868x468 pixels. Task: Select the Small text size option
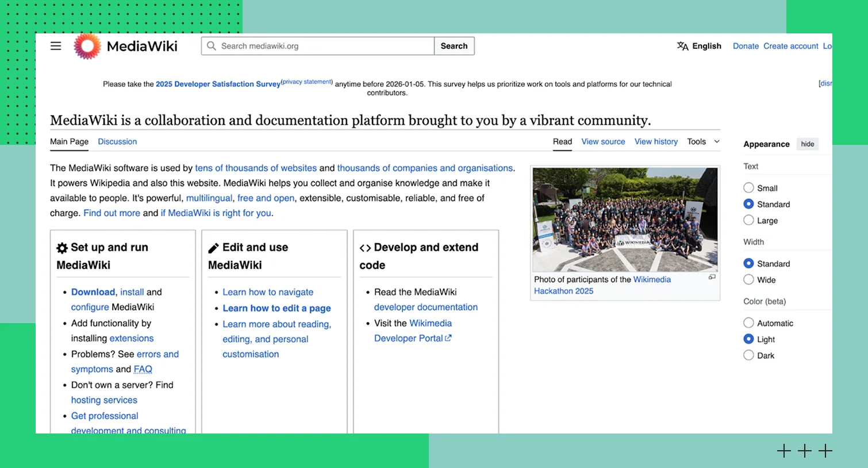coord(748,188)
